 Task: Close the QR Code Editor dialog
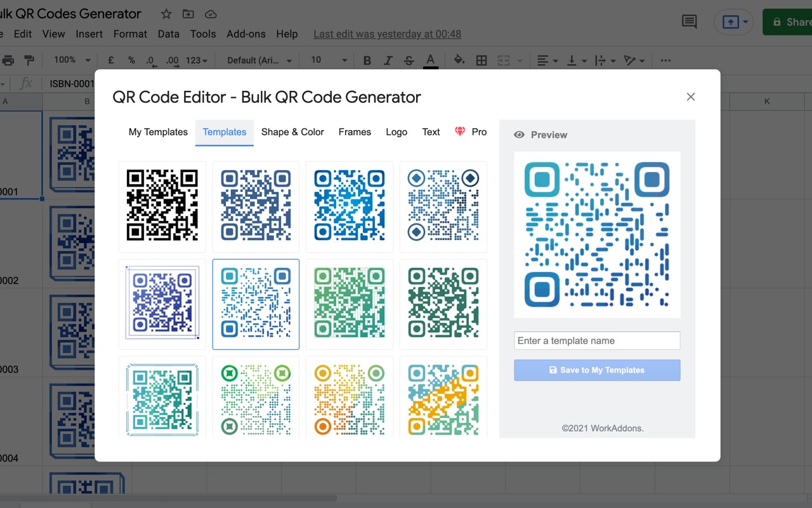coord(691,97)
